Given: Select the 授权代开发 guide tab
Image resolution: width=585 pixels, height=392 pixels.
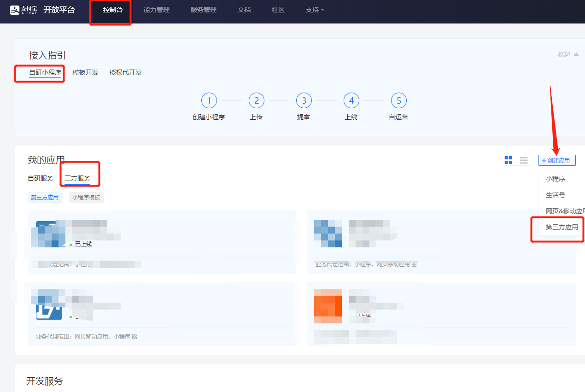Looking at the screenshot, I should coord(126,72).
